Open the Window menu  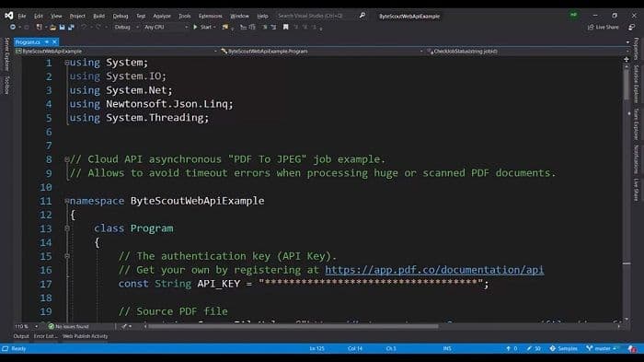click(239, 16)
